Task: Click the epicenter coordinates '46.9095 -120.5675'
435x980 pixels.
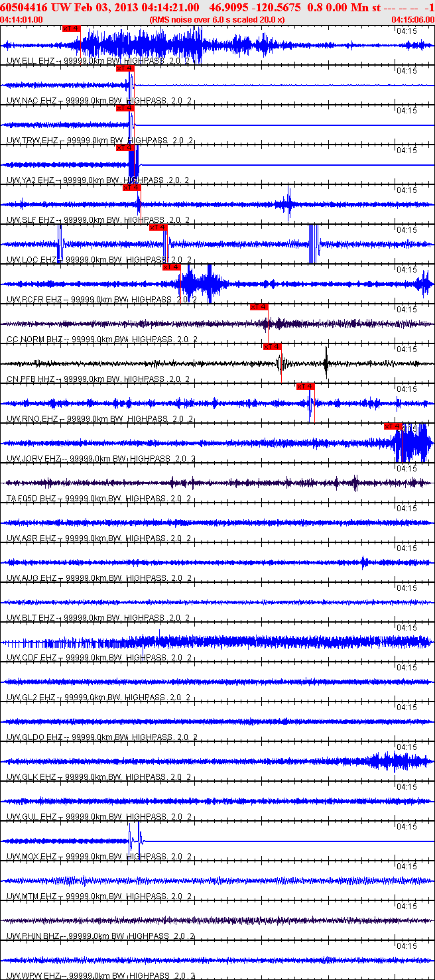Action: [x=255, y=7]
